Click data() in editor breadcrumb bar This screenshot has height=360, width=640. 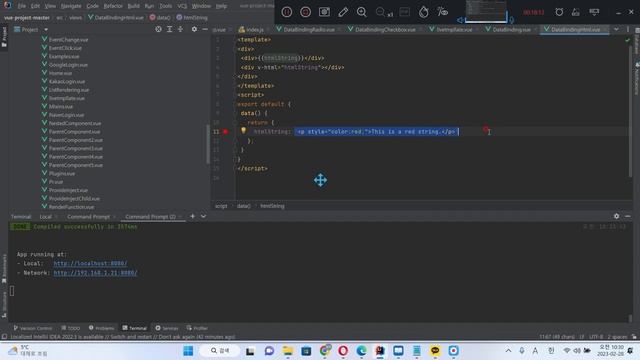243,206
